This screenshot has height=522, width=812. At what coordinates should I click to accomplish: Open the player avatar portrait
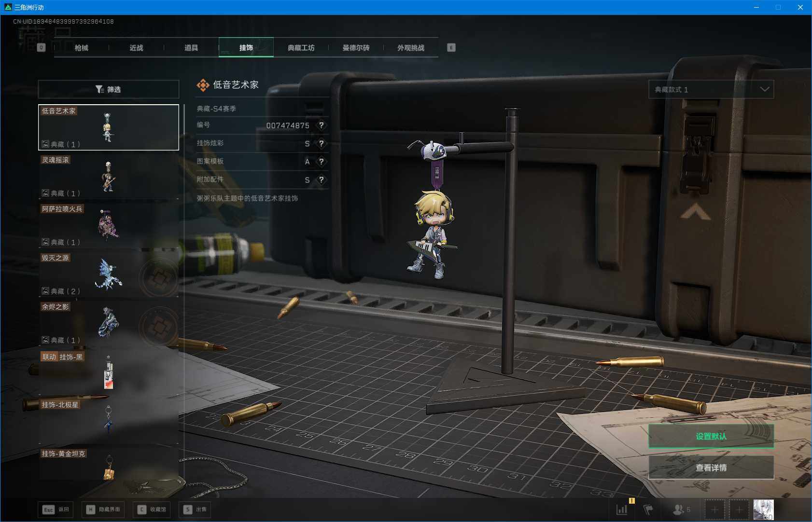click(x=764, y=509)
